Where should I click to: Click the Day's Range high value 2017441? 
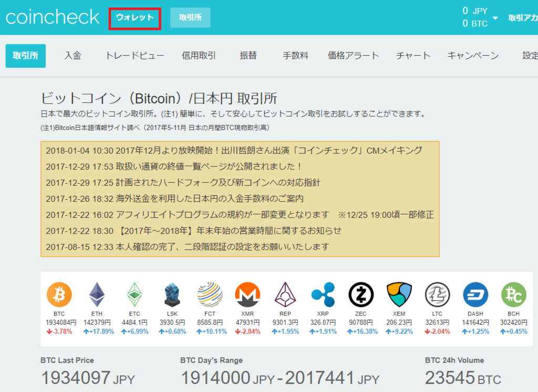click(319, 378)
